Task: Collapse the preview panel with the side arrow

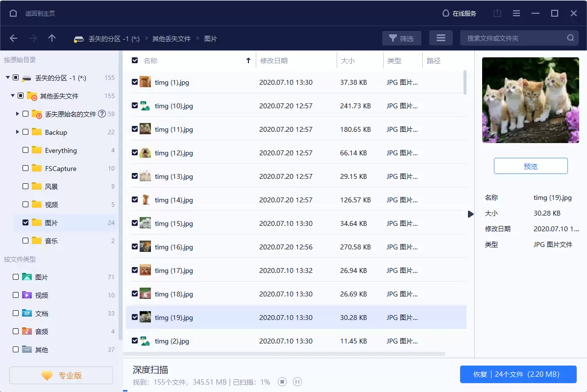Action: [x=470, y=214]
